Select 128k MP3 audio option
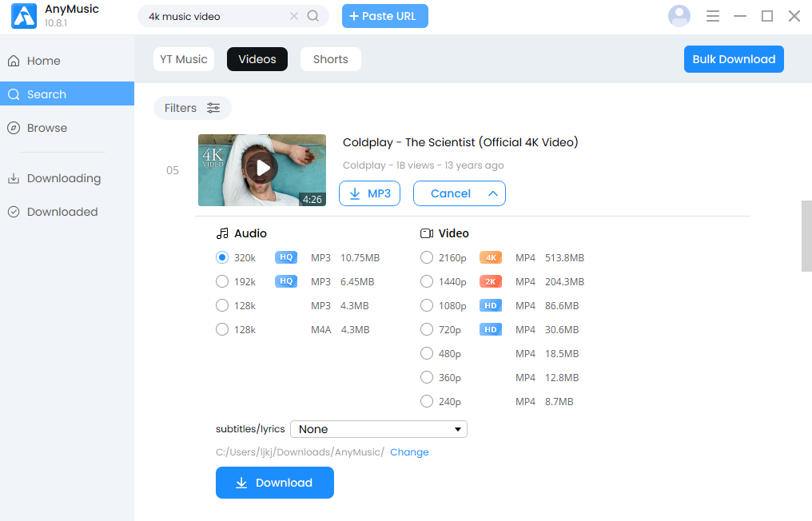The height and width of the screenshot is (521, 812). (x=222, y=305)
